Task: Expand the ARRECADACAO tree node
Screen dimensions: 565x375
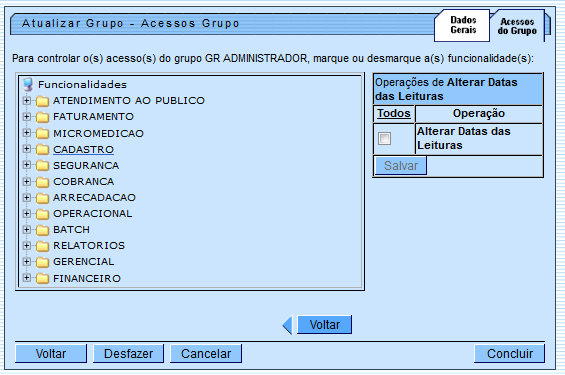Action: pos(26,197)
